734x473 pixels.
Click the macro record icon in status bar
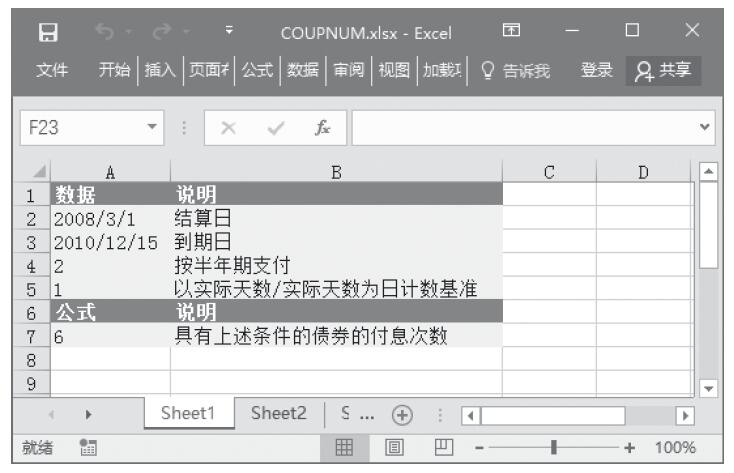[87, 448]
